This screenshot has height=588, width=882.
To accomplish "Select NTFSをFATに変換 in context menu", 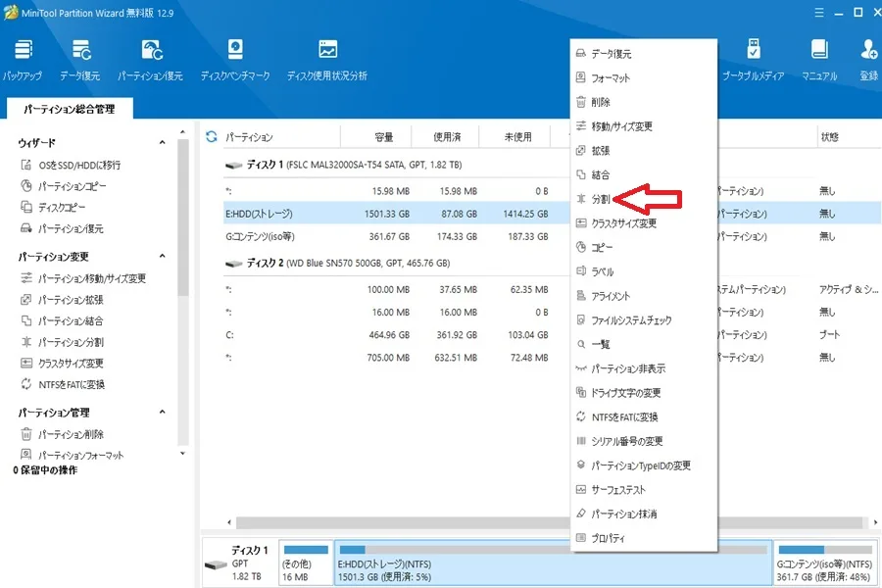I will [x=644, y=416].
